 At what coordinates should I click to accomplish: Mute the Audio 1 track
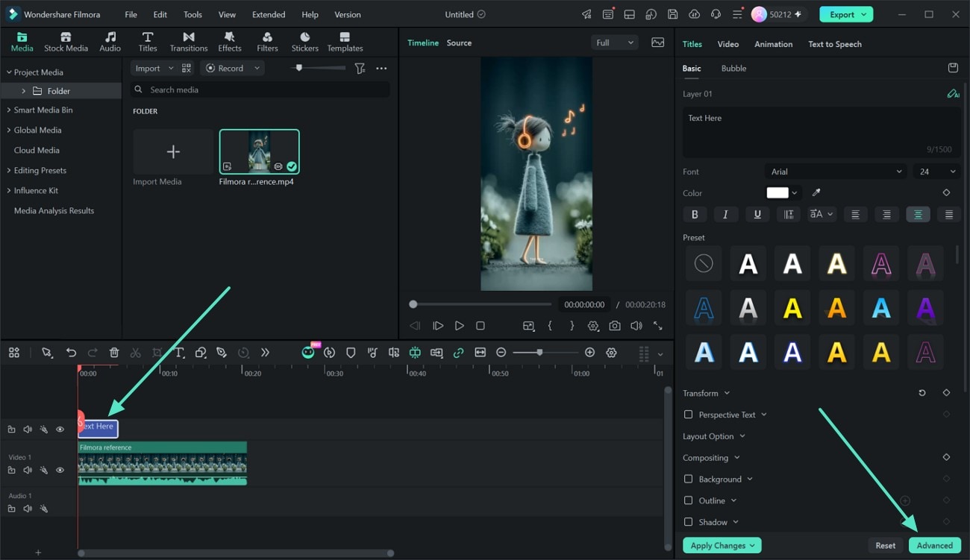point(28,509)
